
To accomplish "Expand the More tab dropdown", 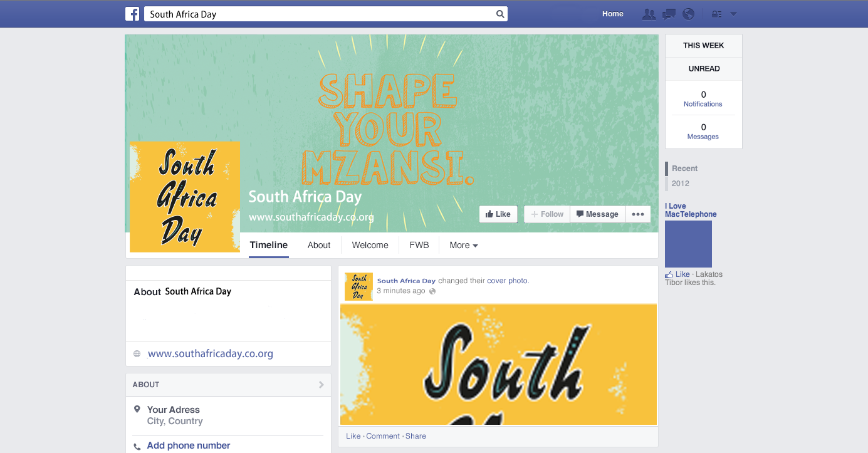I will click(464, 245).
